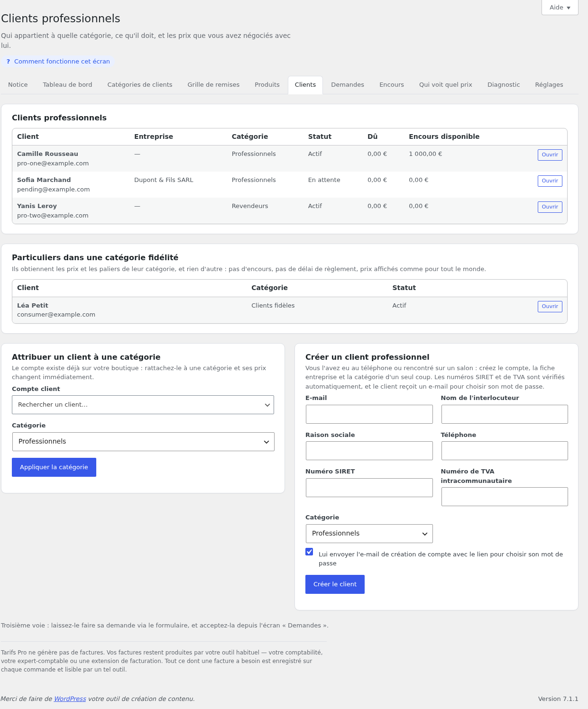Viewport: 588px width, 709px height.
Task: Focus the Numéro SIRET field
Action: pyautogui.click(x=369, y=488)
